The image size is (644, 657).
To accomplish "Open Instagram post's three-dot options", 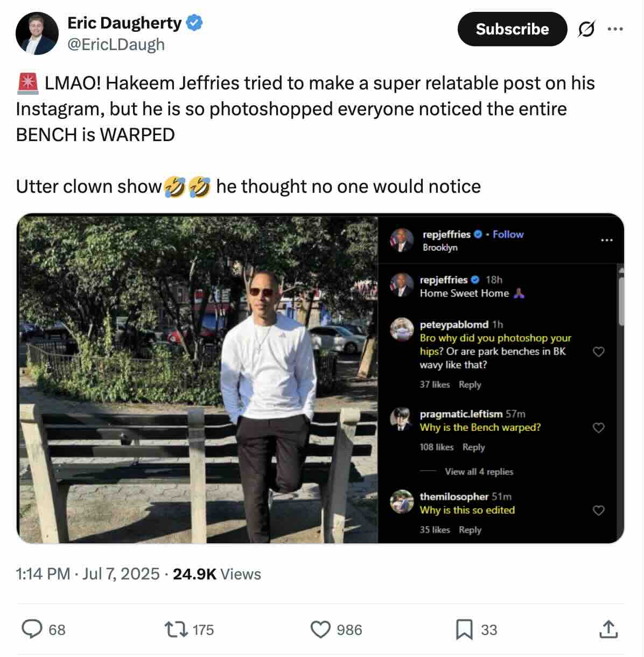I will coord(607,240).
